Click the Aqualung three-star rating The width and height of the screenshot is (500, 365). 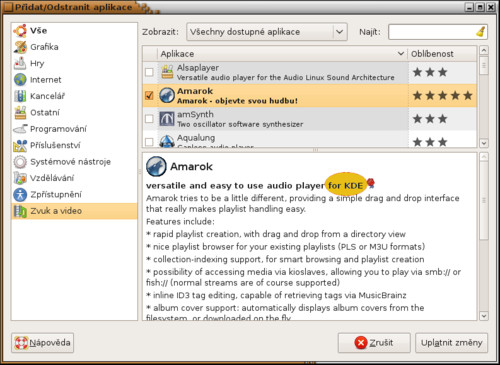pyautogui.click(x=430, y=142)
